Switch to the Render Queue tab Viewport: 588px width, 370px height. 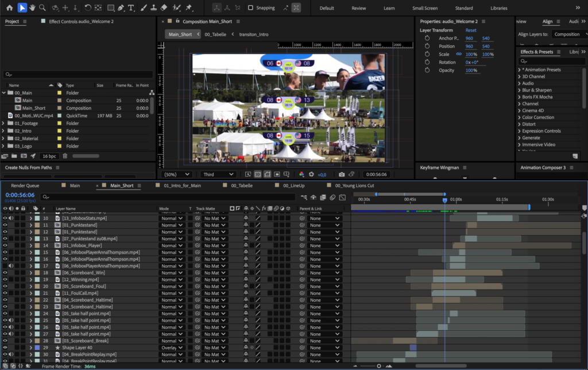25,186
